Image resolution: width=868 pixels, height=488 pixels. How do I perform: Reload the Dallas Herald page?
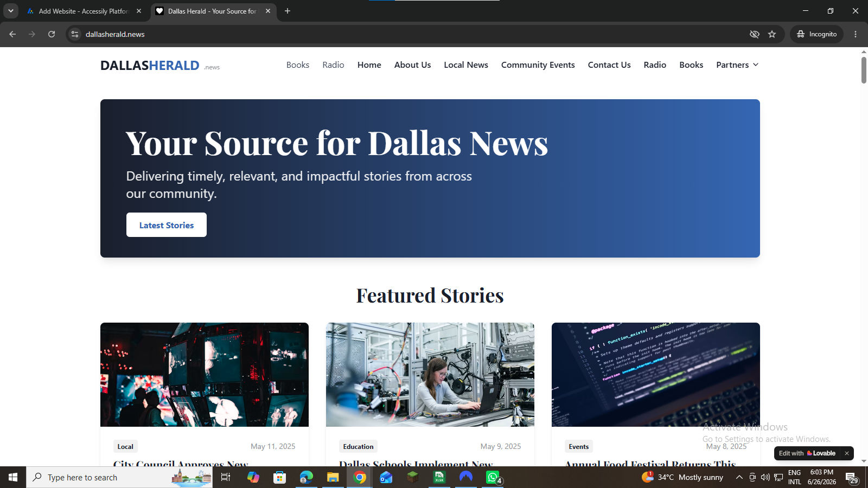click(52, 34)
